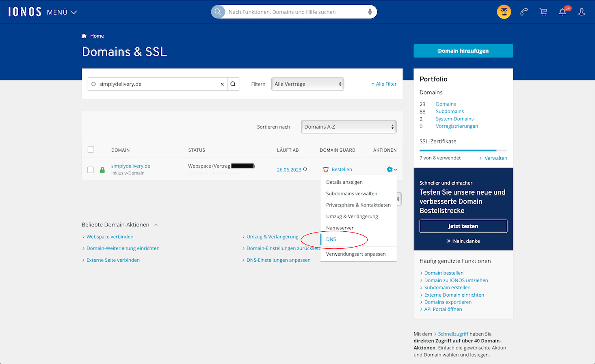Click the 26.06.2023 expiry date
Image resolution: width=595 pixels, height=364 pixels.
[289, 170]
